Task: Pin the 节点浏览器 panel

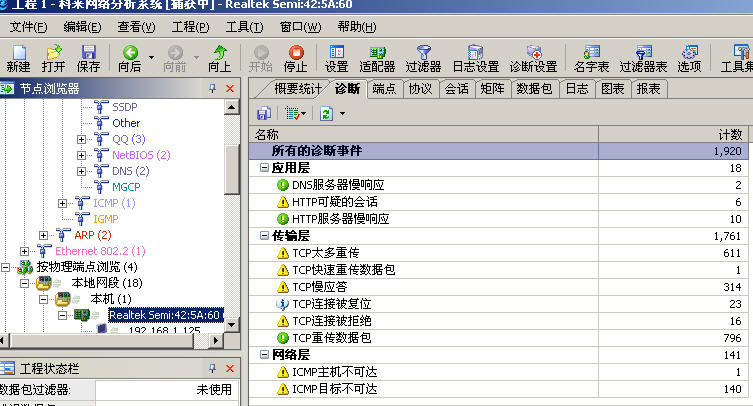Action: click(x=213, y=88)
